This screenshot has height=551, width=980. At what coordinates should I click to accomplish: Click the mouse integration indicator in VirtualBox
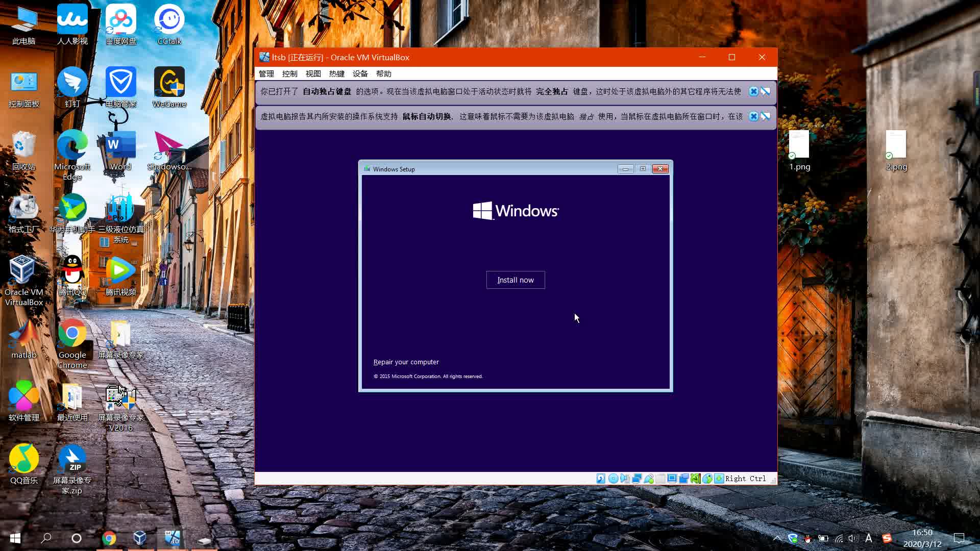(x=707, y=479)
